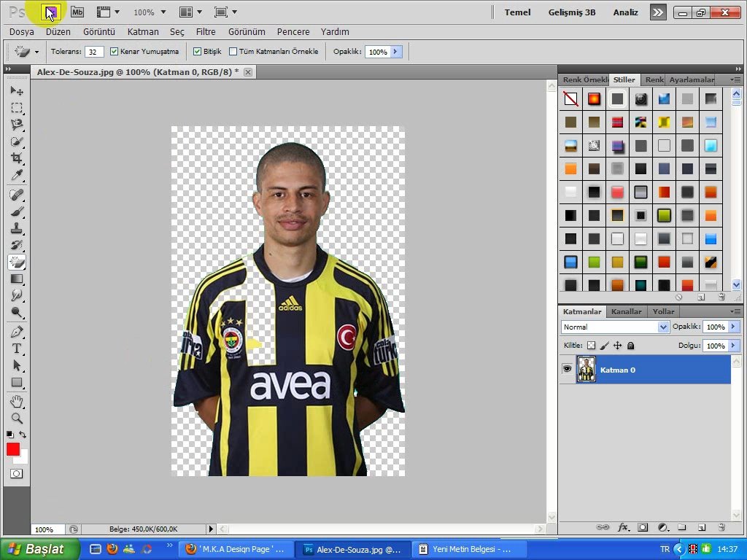Screen dimensions: 747x560
Task: Open the tool Opaklık arrow in options bar
Action: coord(396,52)
